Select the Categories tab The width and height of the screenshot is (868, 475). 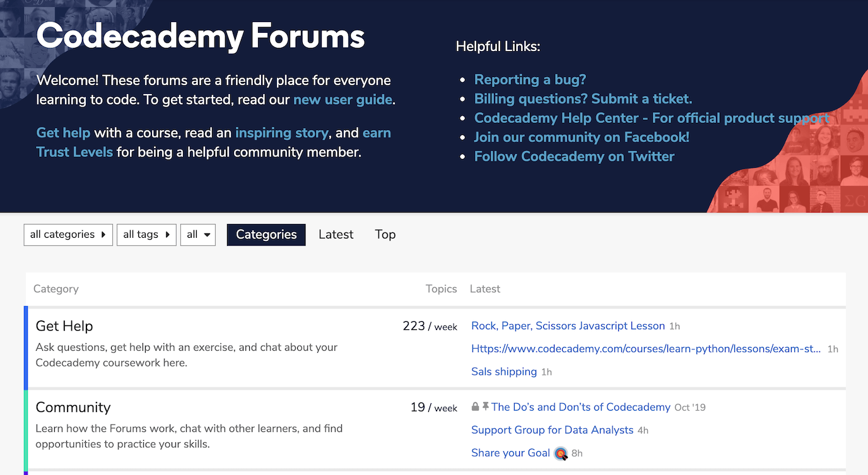(x=266, y=234)
